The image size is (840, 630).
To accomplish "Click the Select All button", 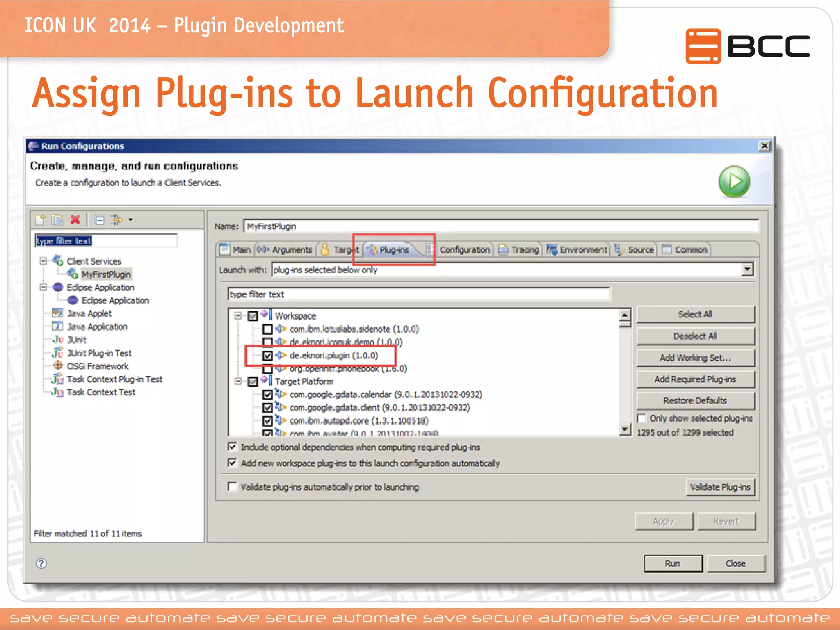I will coord(695,314).
